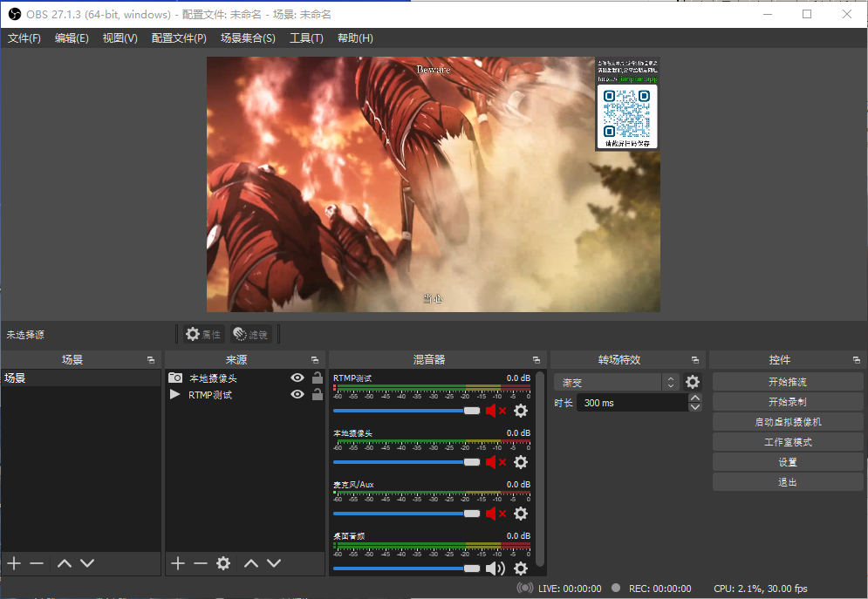Toggle visibility eye for RTMP测试
The width and height of the screenshot is (868, 599).
coord(297,394)
